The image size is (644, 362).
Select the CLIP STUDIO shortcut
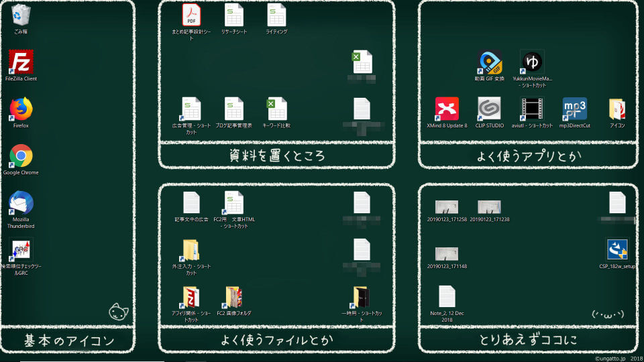[489, 109]
